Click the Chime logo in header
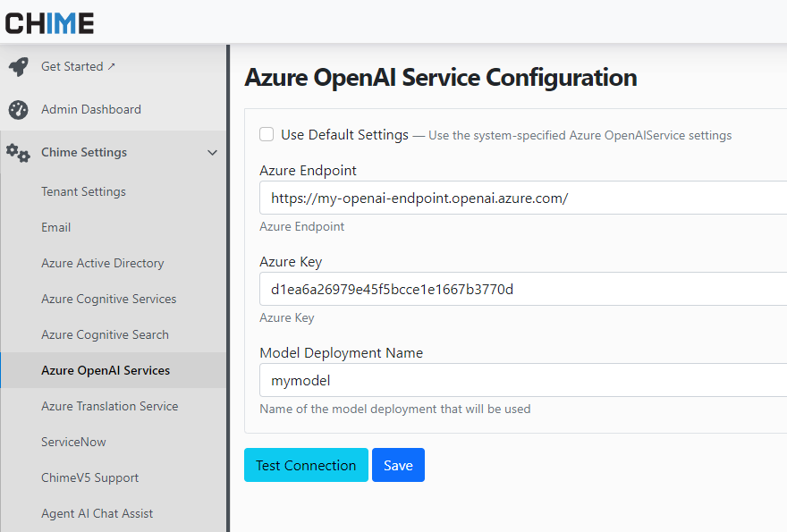This screenshot has width=787, height=532. 49,22
